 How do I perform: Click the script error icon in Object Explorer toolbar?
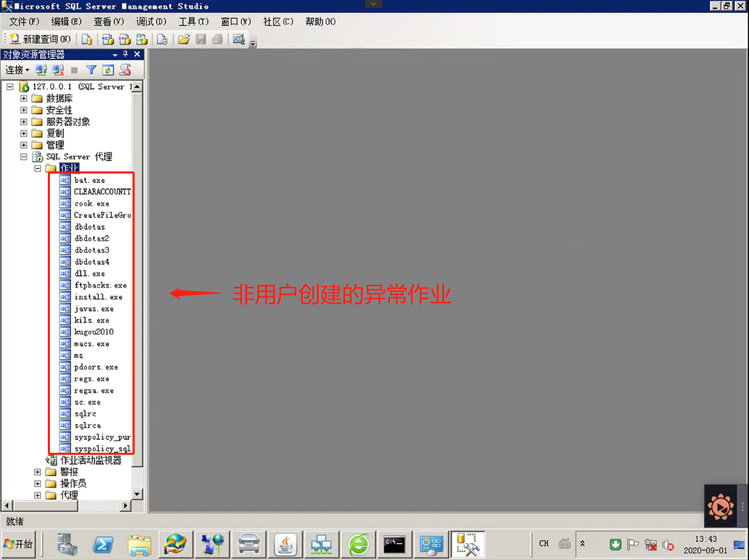(x=126, y=70)
